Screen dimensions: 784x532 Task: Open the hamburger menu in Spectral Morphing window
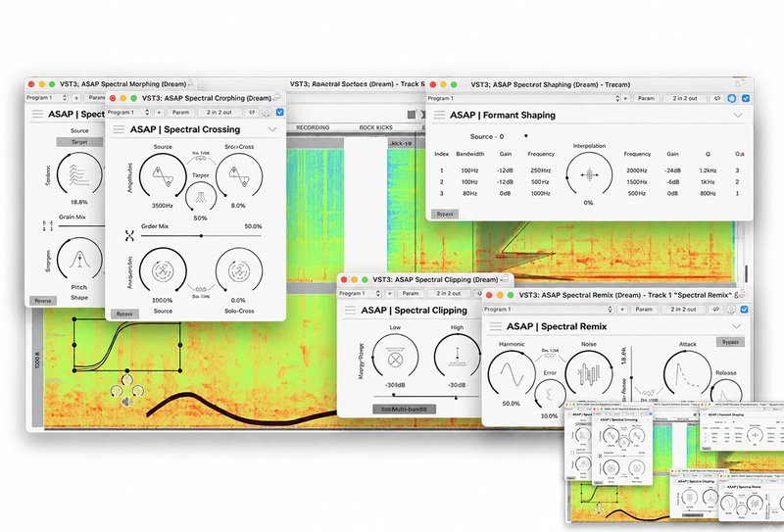point(37,114)
